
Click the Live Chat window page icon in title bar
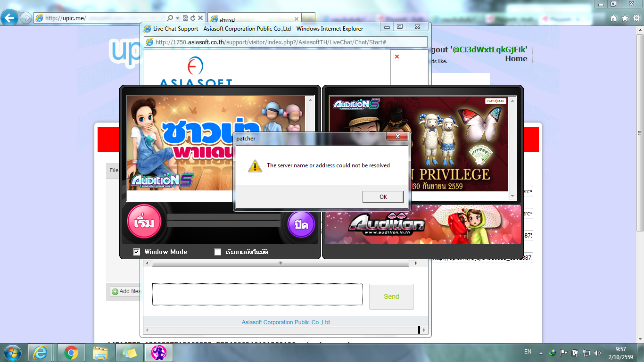pos(146,28)
